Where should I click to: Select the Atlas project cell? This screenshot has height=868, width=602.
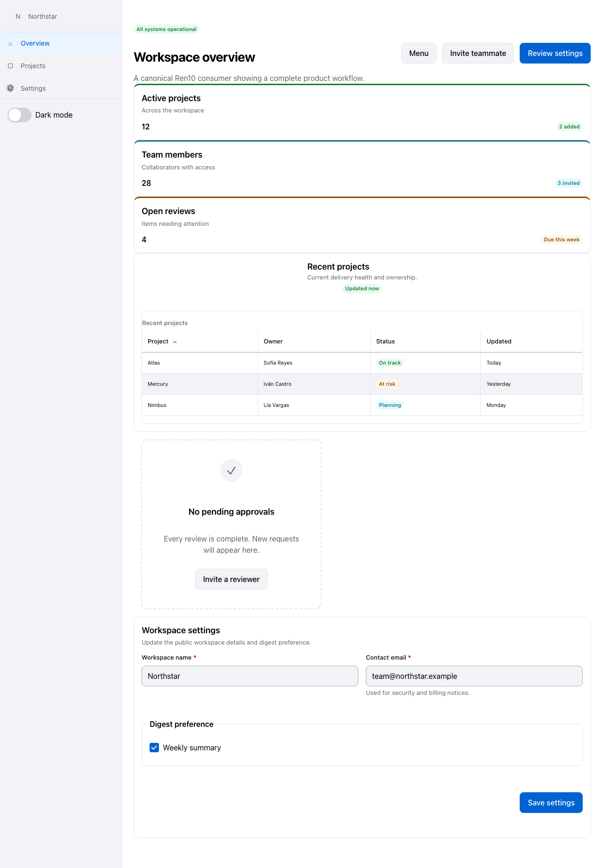point(200,363)
